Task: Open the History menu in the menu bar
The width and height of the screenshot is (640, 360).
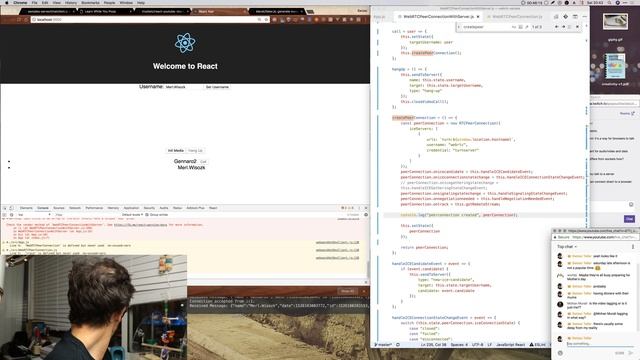Action: click(71, 2)
